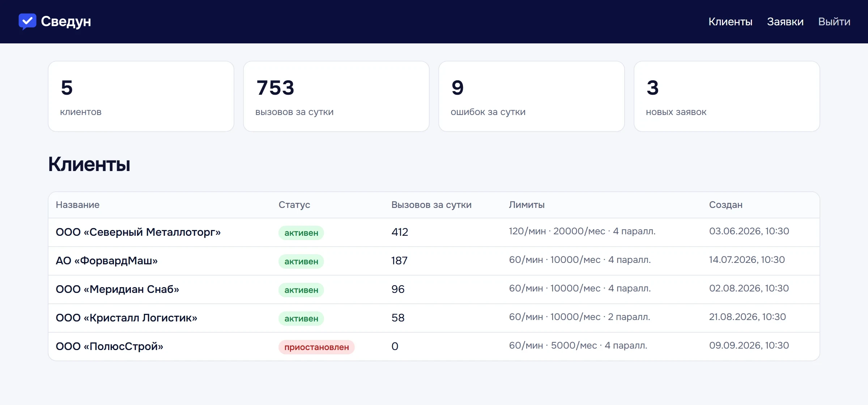Click the «Вызовов за сутки» column header
The width and height of the screenshot is (868, 405).
click(431, 205)
